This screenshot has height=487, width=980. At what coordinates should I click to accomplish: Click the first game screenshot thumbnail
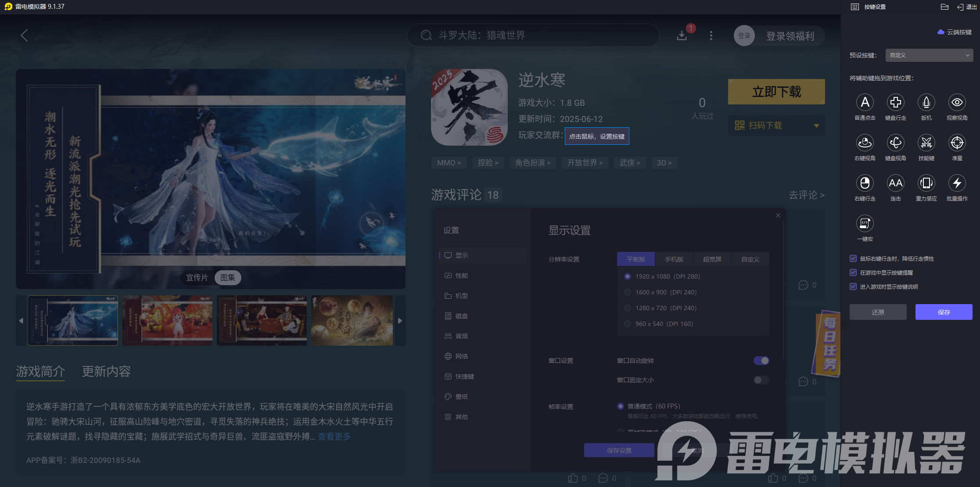(x=73, y=320)
